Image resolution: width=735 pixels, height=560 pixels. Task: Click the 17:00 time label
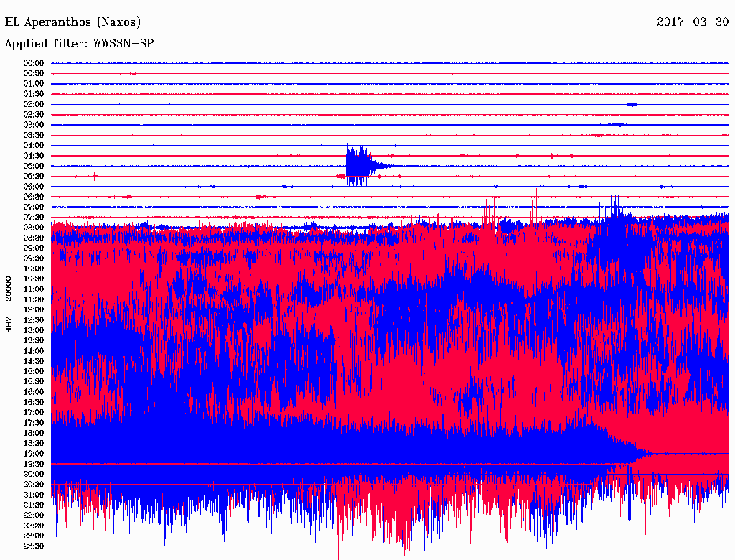34,413
